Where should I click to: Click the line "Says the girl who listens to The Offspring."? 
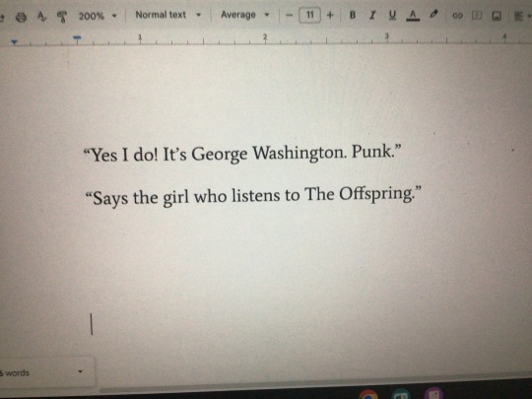[x=253, y=196]
